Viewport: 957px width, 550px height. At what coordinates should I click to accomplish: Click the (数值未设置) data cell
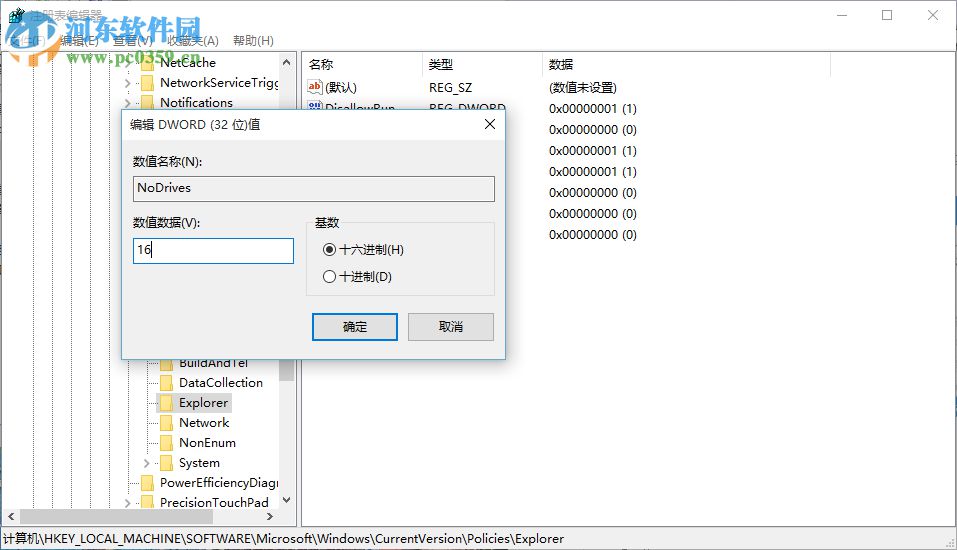tap(583, 88)
